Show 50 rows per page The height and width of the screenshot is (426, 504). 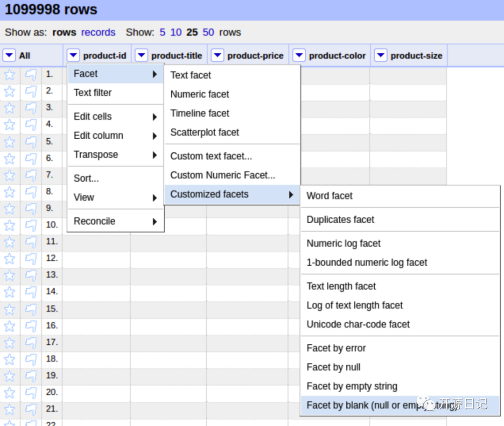point(208,32)
